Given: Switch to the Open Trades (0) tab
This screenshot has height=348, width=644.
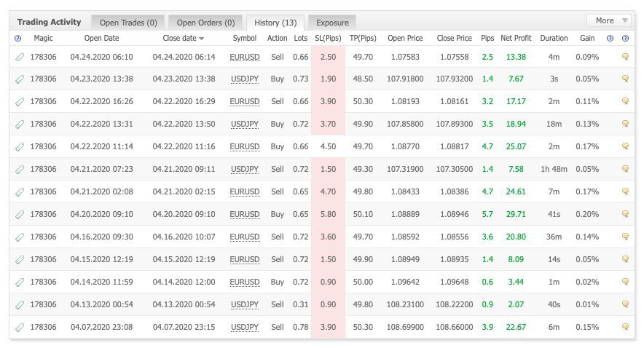Looking at the screenshot, I should pyautogui.click(x=128, y=23).
